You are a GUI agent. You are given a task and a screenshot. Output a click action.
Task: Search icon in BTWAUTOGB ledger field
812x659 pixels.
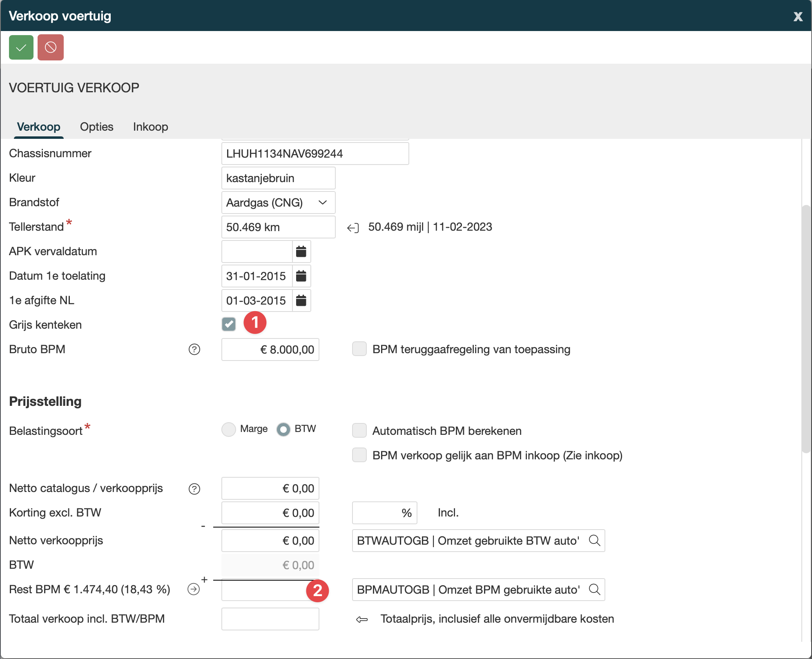point(594,541)
